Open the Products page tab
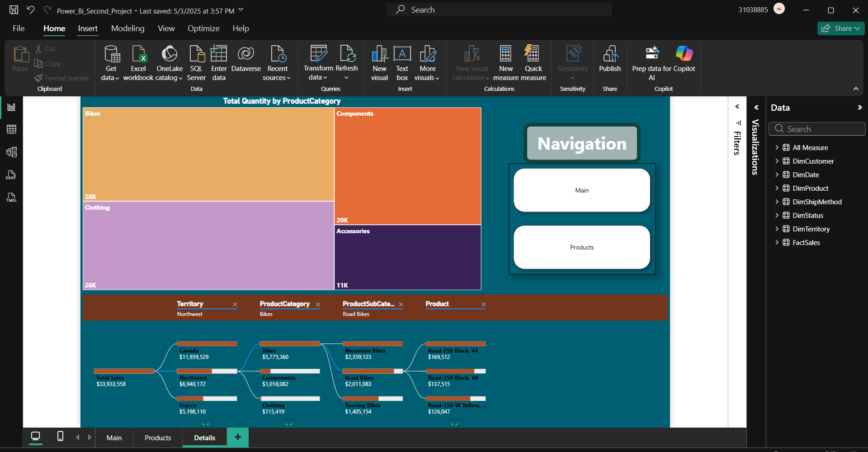Screen dimensions: 868x452 [157, 437]
